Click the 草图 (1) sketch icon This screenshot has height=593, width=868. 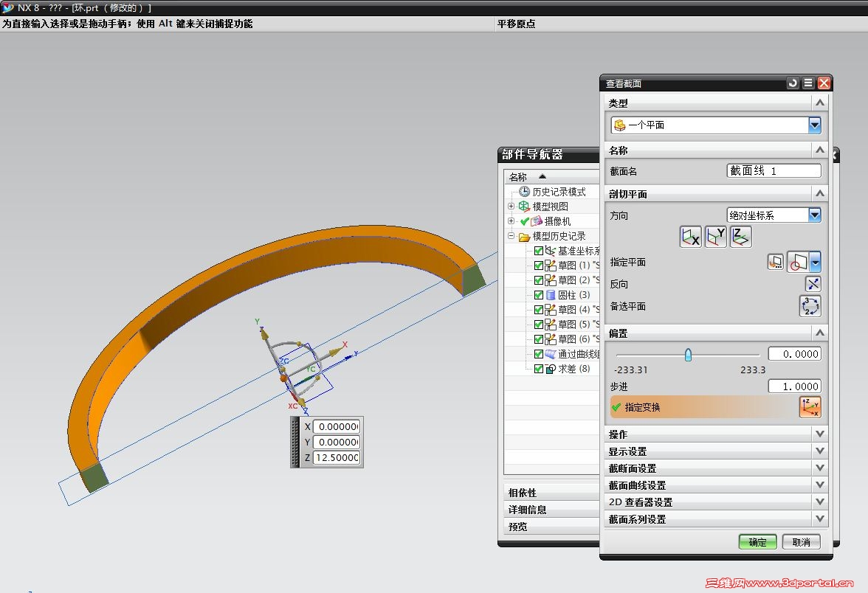(x=551, y=266)
